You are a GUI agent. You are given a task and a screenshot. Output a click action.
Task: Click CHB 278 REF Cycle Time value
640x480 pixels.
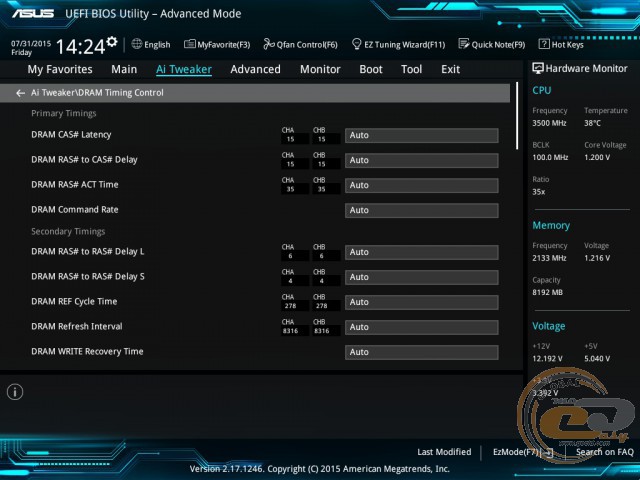[x=322, y=306]
